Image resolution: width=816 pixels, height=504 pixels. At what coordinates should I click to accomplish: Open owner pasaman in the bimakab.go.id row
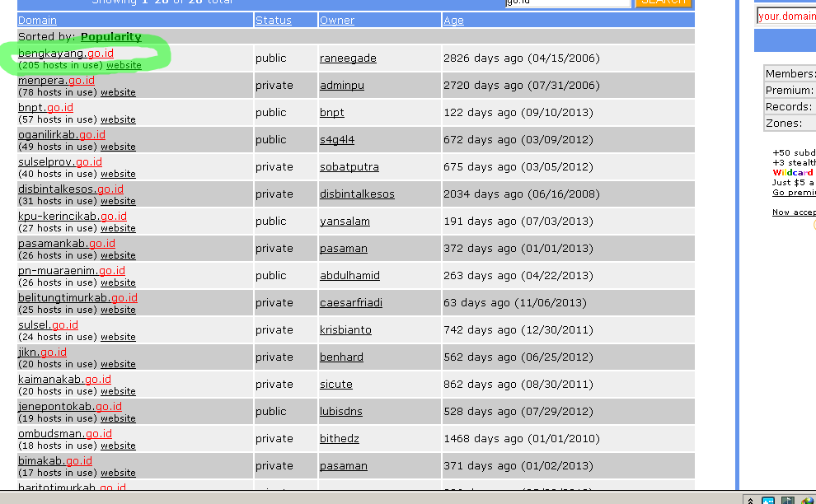(344, 465)
